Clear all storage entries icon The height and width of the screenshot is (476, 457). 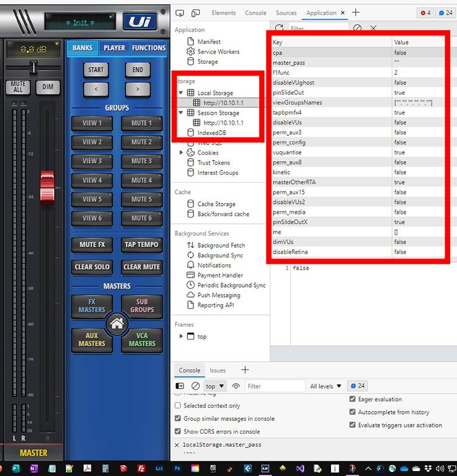tap(357, 29)
